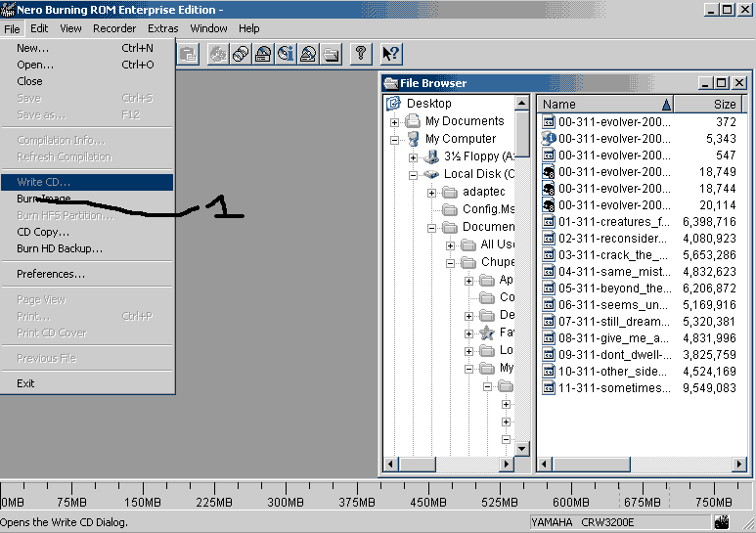756x533 pixels.
Task: Select the 08-311-give_me_a... file row
Action: [640, 337]
